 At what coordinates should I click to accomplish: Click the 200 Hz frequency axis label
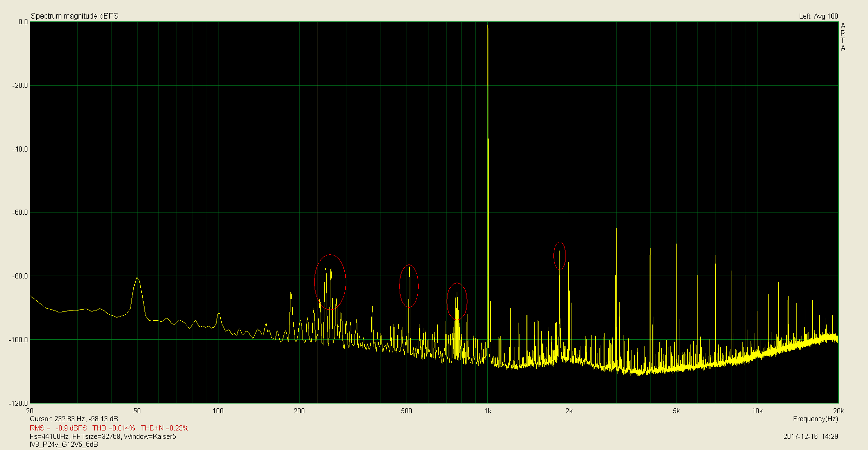299,411
